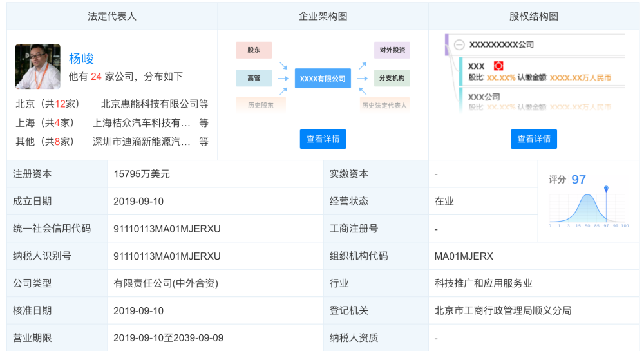Screen dimensions: 644x351
Task: Click the 历史股东 box
Action: pyautogui.click(x=261, y=105)
